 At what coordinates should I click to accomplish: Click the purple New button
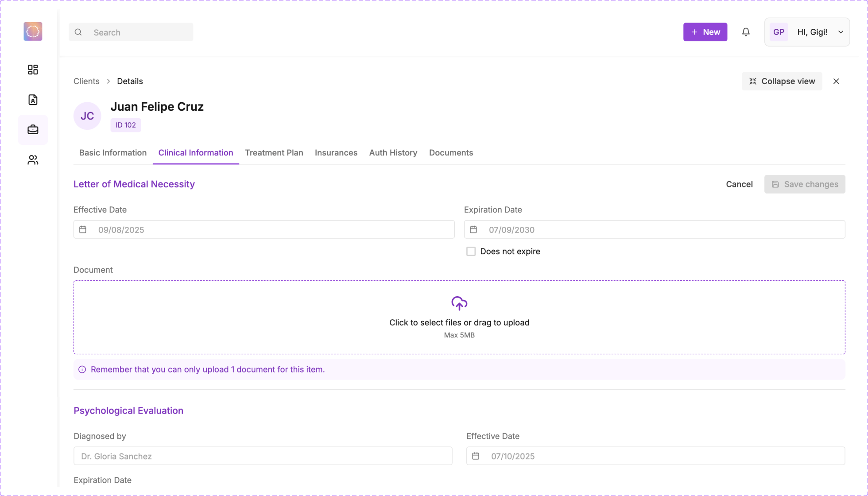click(705, 32)
